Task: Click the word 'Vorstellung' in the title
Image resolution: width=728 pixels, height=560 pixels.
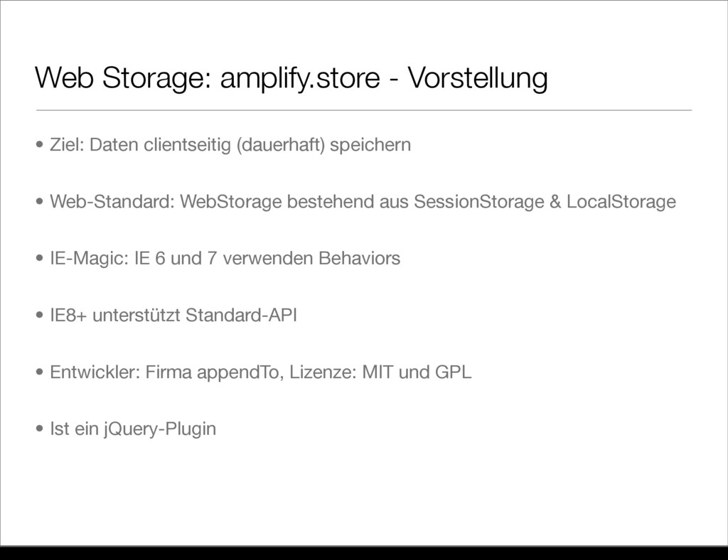Action: 478,77
